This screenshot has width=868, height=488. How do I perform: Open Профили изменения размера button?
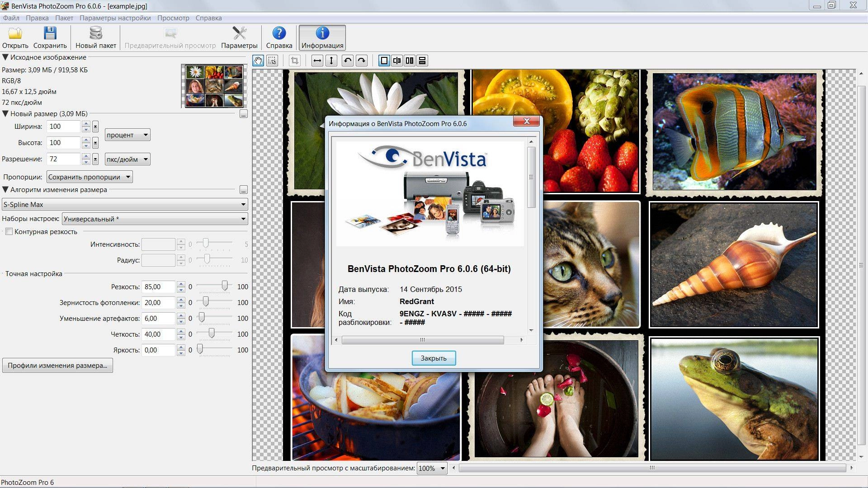(x=57, y=366)
